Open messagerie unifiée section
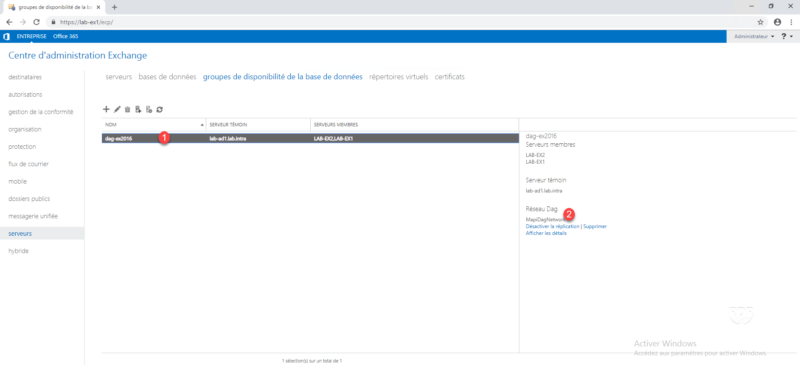The height and width of the screenshot is (365, 800). [33, 216]
